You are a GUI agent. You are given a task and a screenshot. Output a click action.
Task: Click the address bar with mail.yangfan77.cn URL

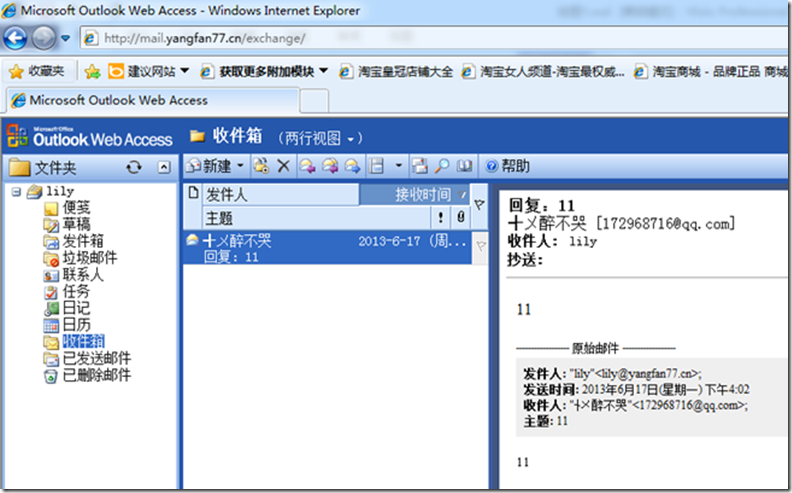(x=434, y=38)
